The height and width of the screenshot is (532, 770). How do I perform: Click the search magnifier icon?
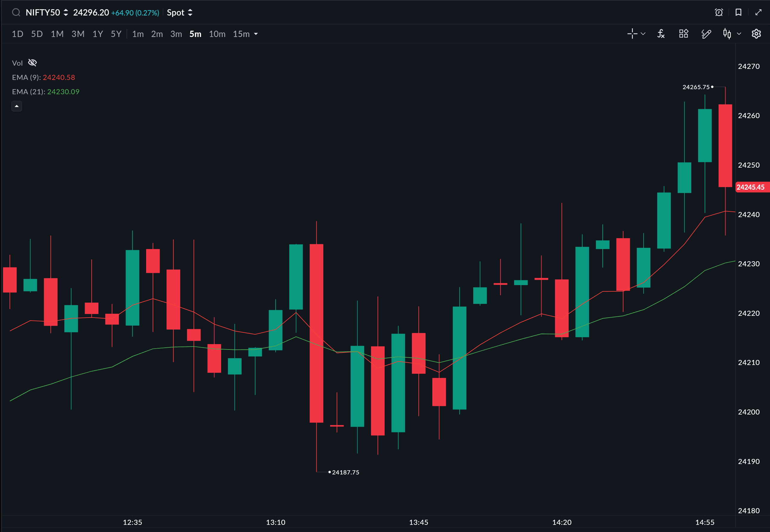(16, 13)
